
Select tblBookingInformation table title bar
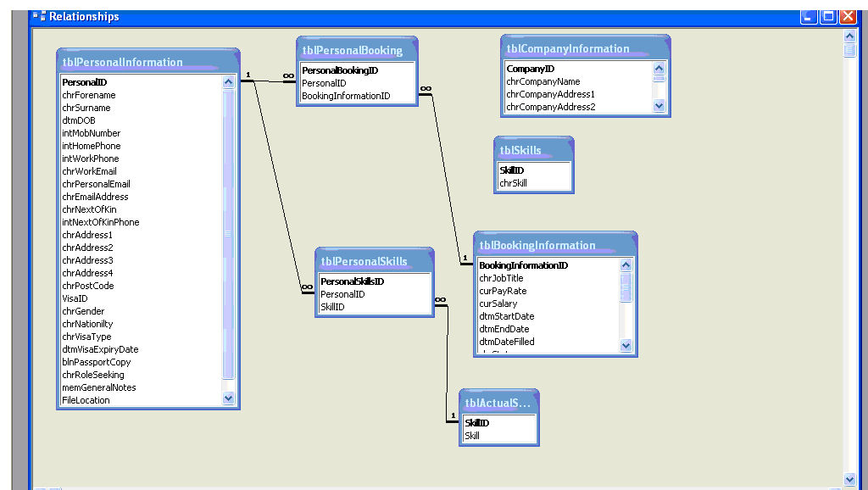click(555, 245)
